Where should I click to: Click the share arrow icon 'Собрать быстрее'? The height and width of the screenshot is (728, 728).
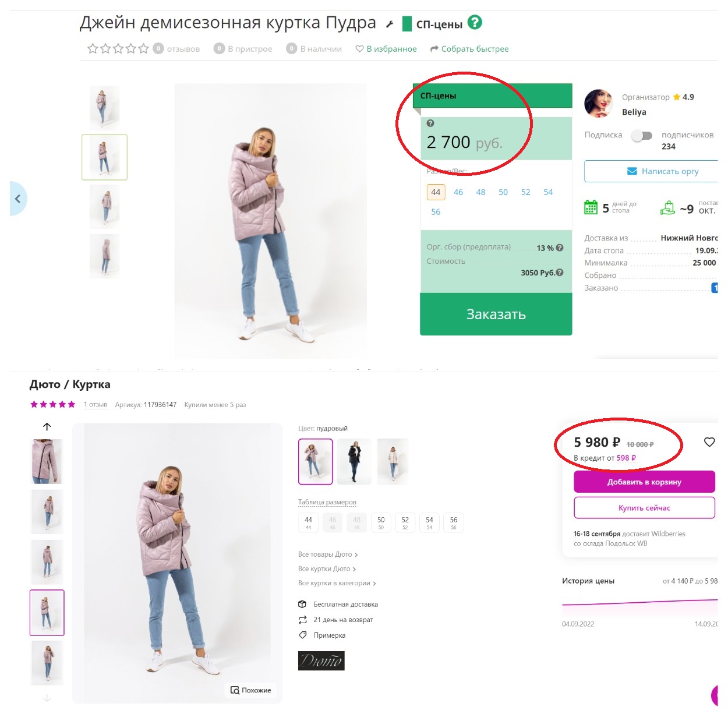coord(433,49)
